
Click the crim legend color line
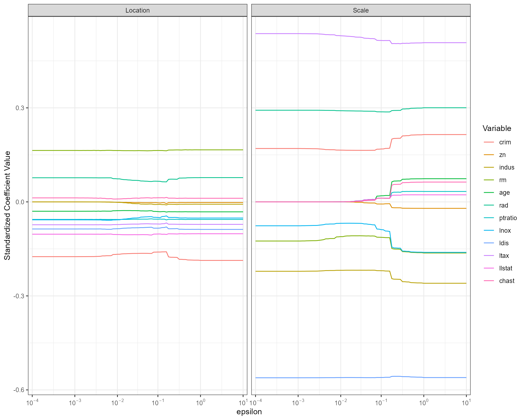(x=489, y=142)
